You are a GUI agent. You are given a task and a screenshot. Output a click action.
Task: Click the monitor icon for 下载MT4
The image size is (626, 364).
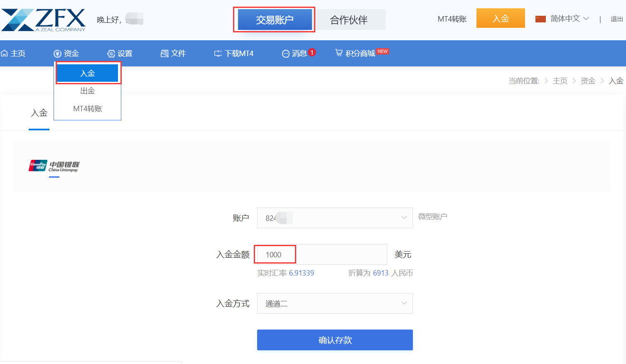pos(218,54)
